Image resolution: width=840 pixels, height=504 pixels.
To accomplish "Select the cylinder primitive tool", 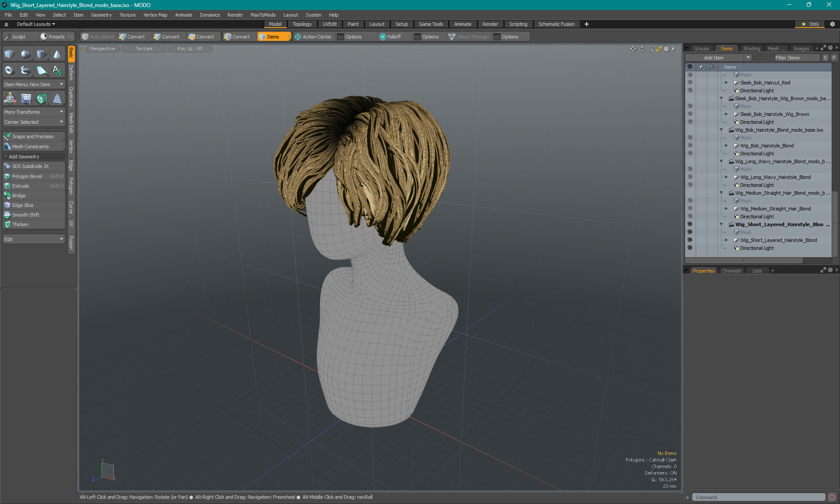I will click(41, 54).
